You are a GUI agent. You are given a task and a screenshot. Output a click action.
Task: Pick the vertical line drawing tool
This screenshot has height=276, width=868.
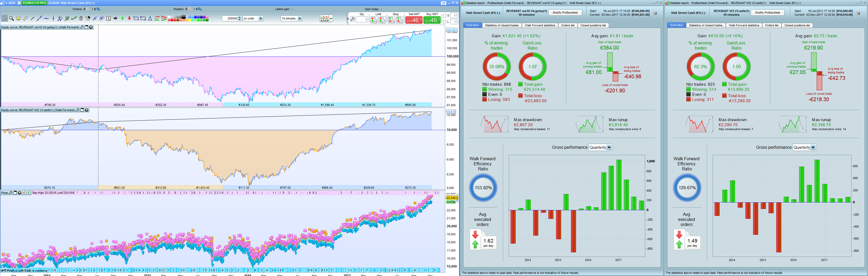pyautogui.click(x=53, y=19)
